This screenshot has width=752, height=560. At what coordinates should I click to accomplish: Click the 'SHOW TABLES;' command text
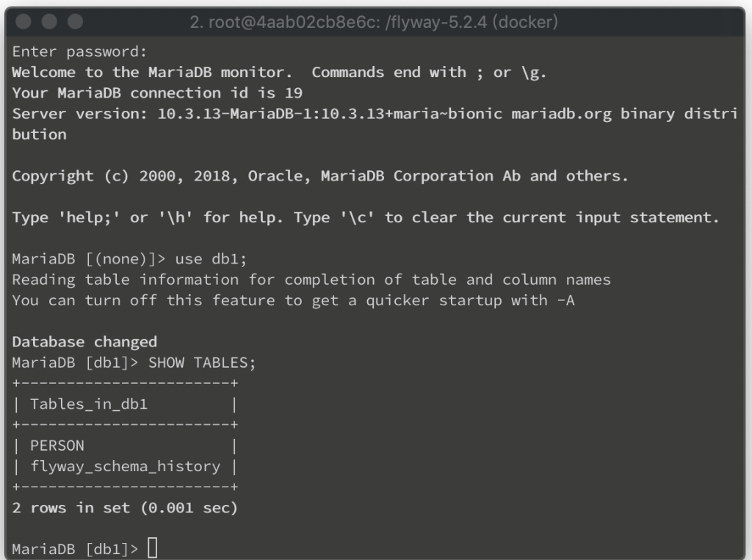202,363
